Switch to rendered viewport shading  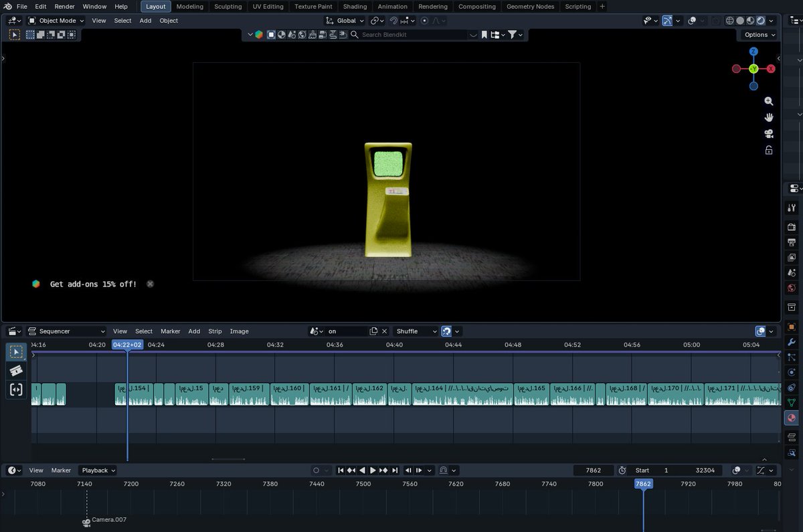[x=760, y=21]
